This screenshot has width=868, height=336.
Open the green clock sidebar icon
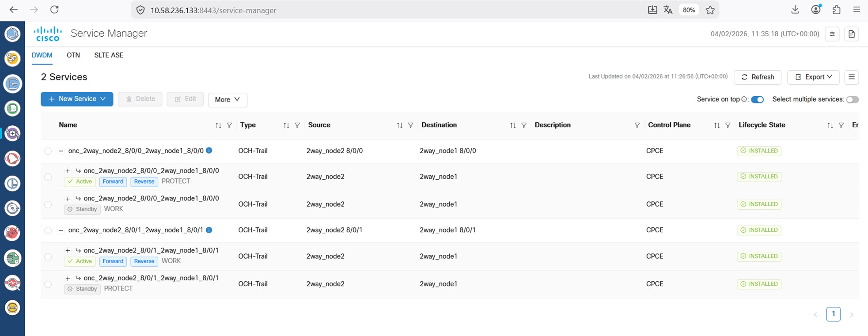[12, 258]
